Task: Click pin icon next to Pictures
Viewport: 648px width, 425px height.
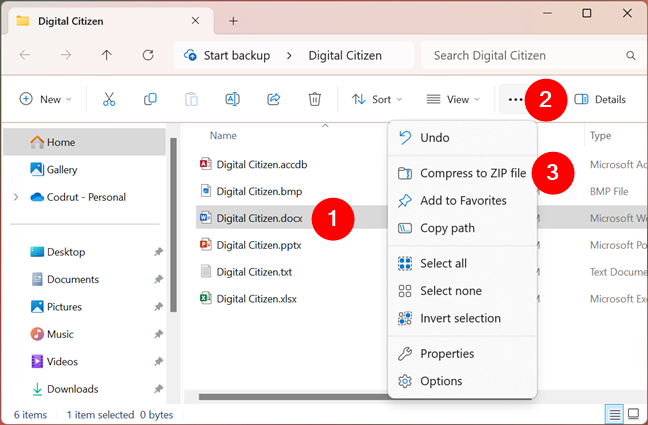Action: click(158, 307)
